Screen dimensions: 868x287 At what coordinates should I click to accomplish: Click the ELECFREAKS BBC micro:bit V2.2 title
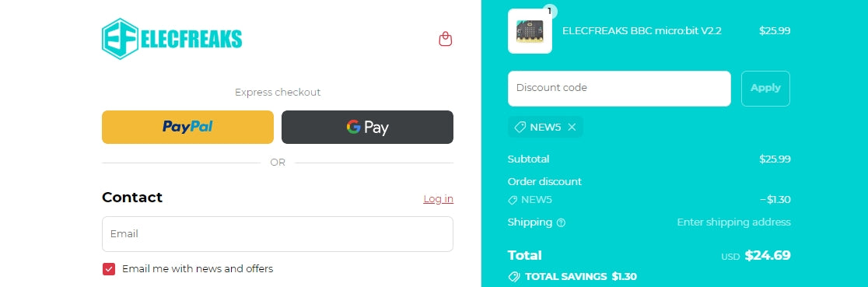click(x=642, y=31)
